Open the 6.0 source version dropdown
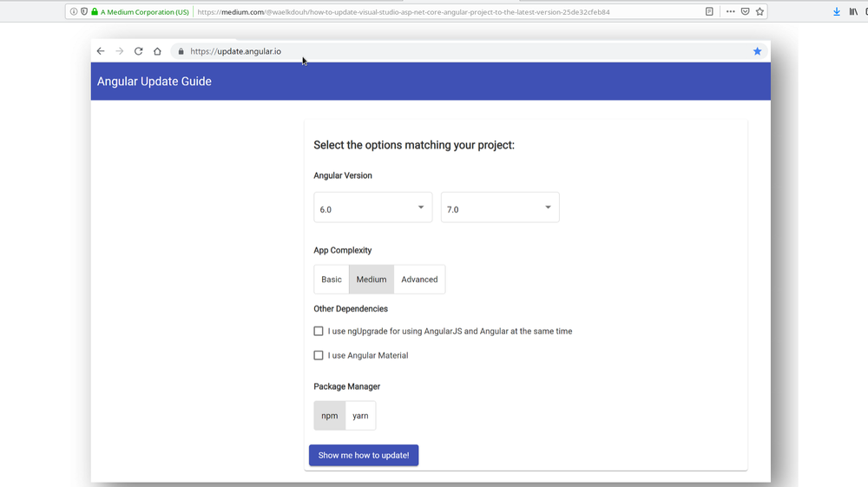 coord(372,208)
